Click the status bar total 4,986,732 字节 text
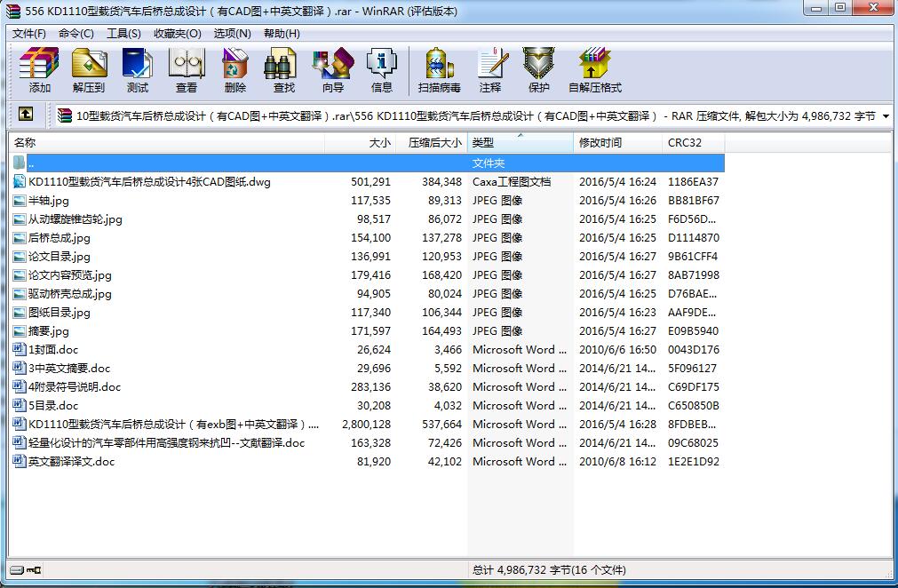 [x=549, y=569]
